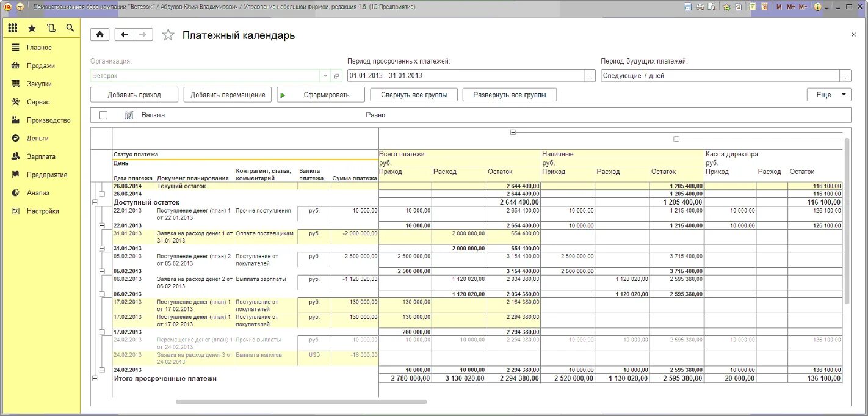Click the M- memory subtract button
868x416 pixels.
803,7
